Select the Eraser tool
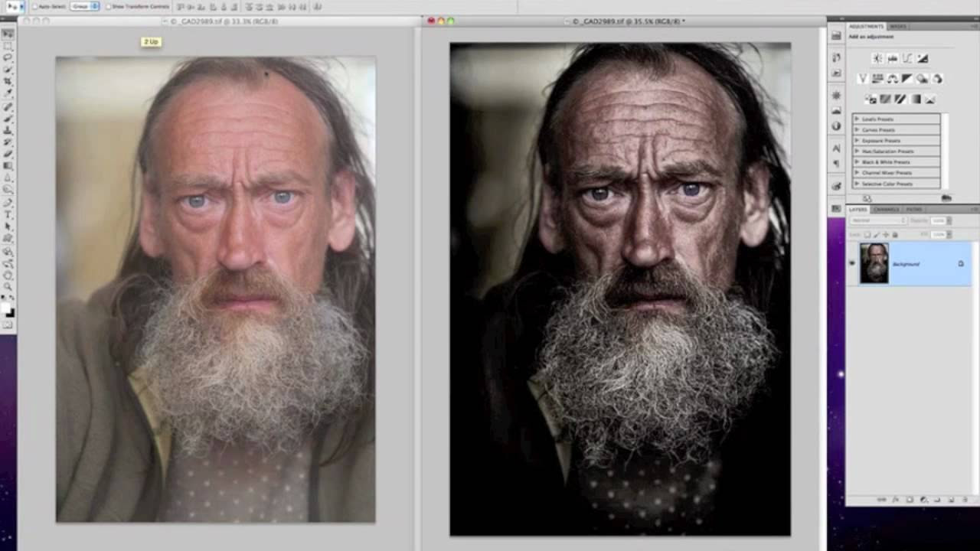Image resolution: width=980 pixels, height=551 pixels. click(x=8, y=153)
